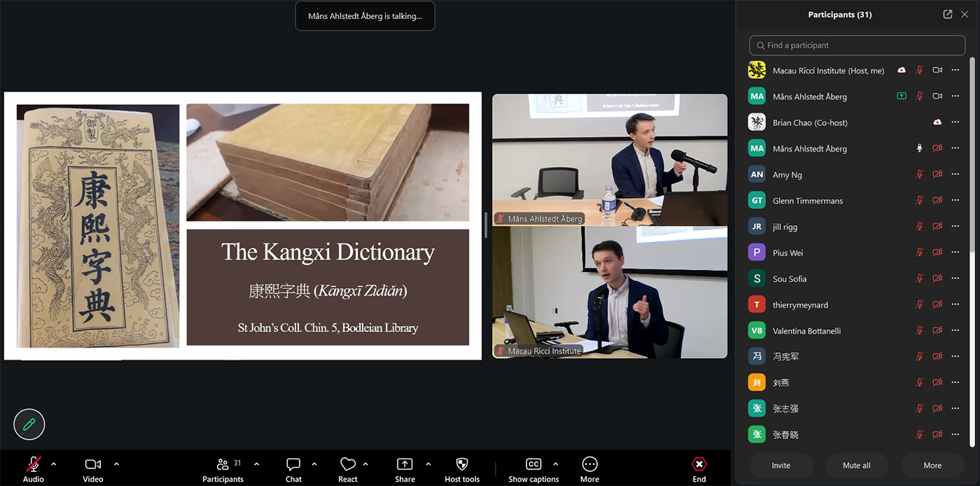The image size is (980, 486).
Task: Click the participants panel vertical scrollbar
Action: click(972, 154)
